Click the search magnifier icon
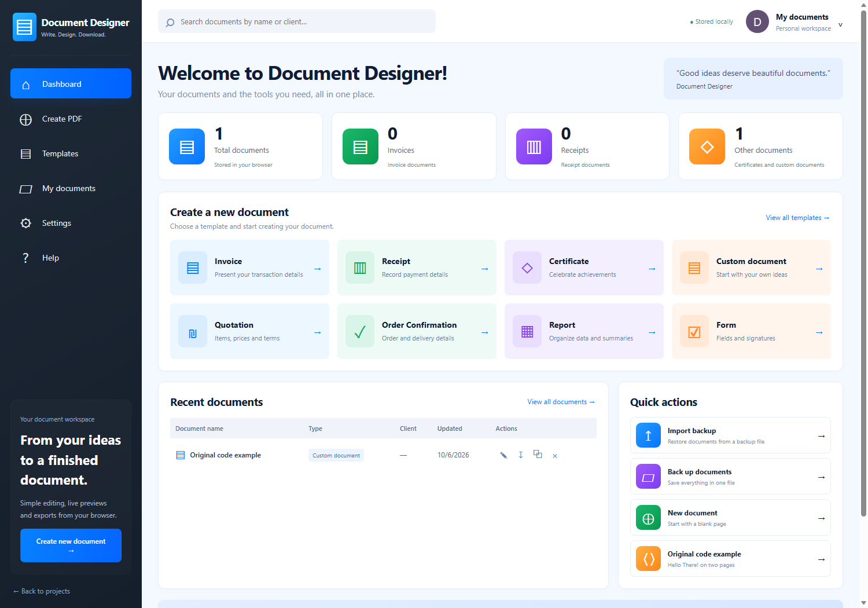This screenshot has width=868, height=608. pyautogui.click(x=170, y=23)
